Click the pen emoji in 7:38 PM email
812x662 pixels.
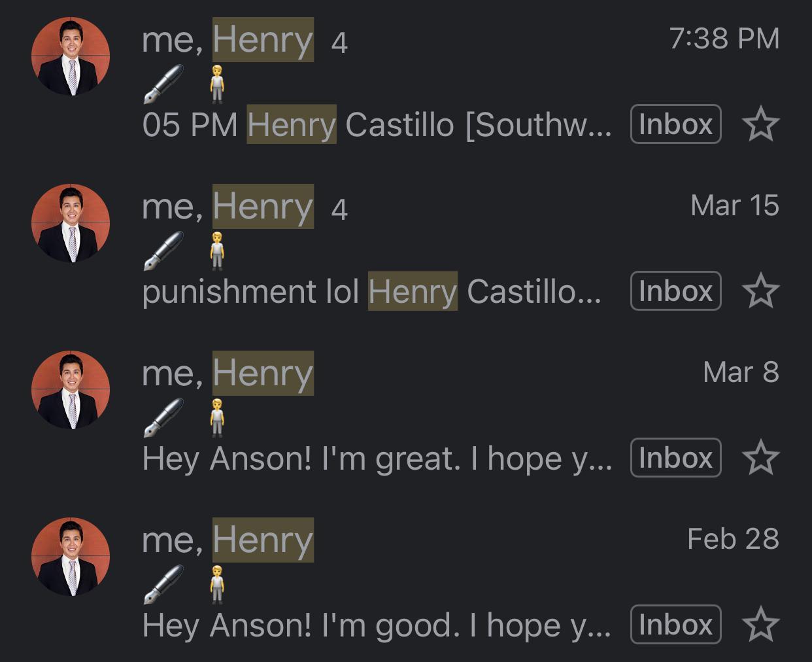coord(163,84)
